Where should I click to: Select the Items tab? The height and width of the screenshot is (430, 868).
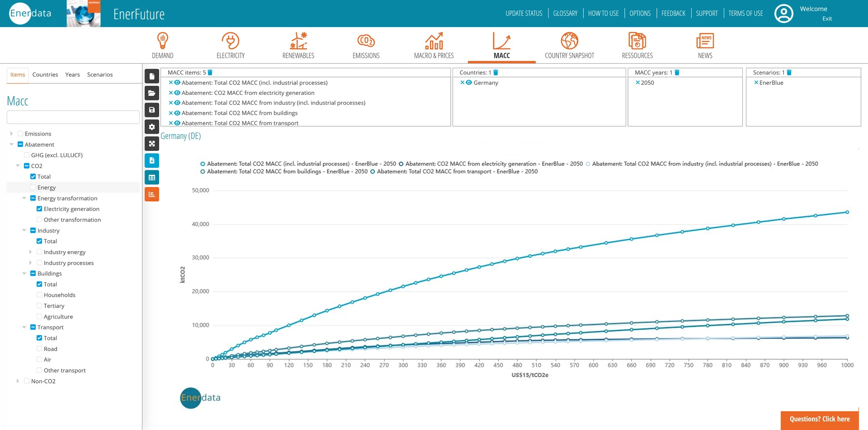click(x=18, y=75)
